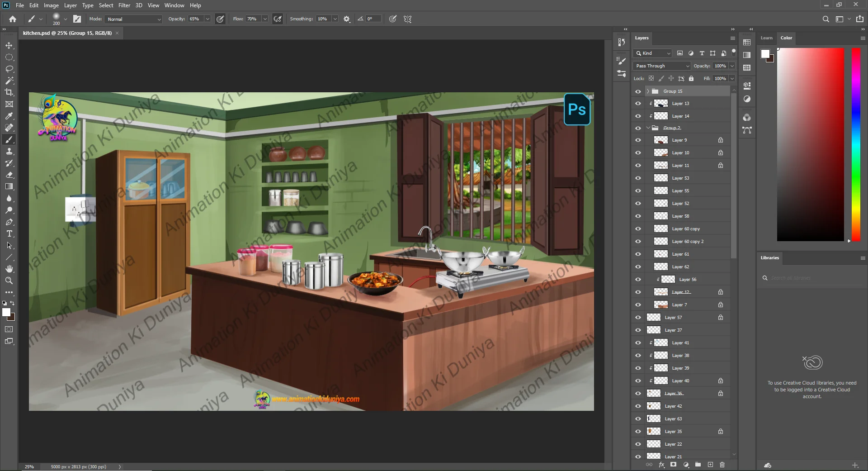
Task: Open the Pass Through blend mode dropdown
Action: pyautogui.click(x=662, y=66)
